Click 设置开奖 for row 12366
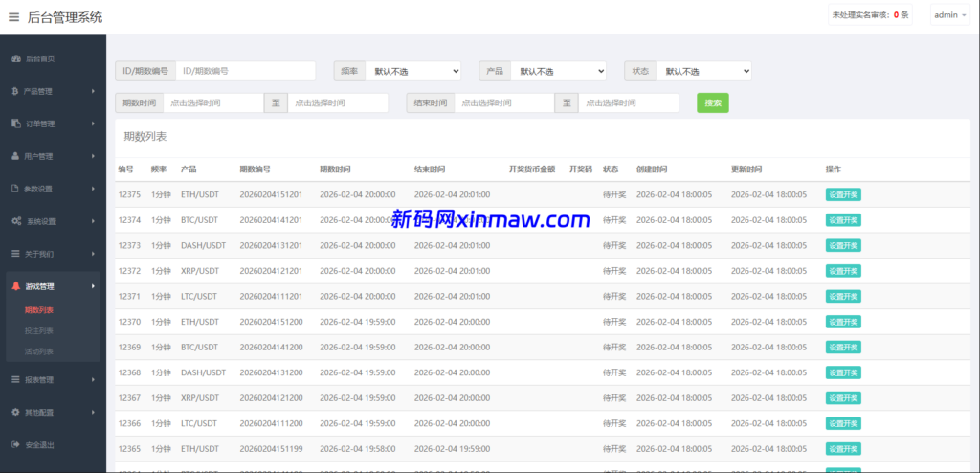 pos(843,423)
